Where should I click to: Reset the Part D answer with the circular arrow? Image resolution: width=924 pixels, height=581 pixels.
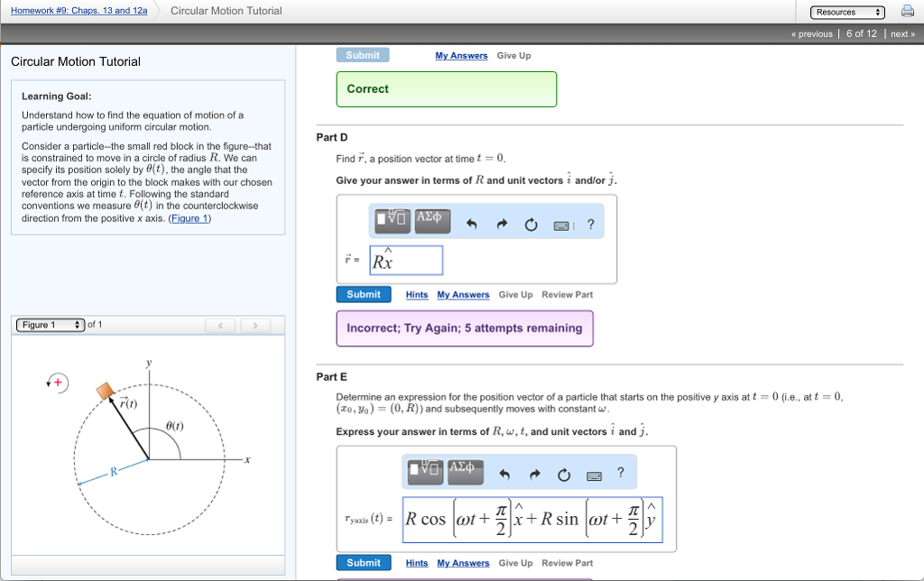(x=531, y=222)
